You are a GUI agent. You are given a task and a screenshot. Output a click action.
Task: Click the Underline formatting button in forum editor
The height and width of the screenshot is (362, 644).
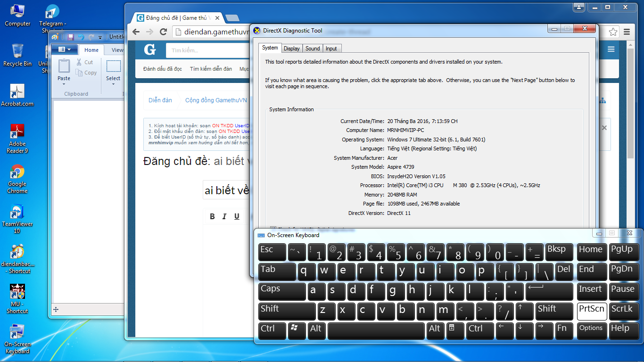(237, 216)
